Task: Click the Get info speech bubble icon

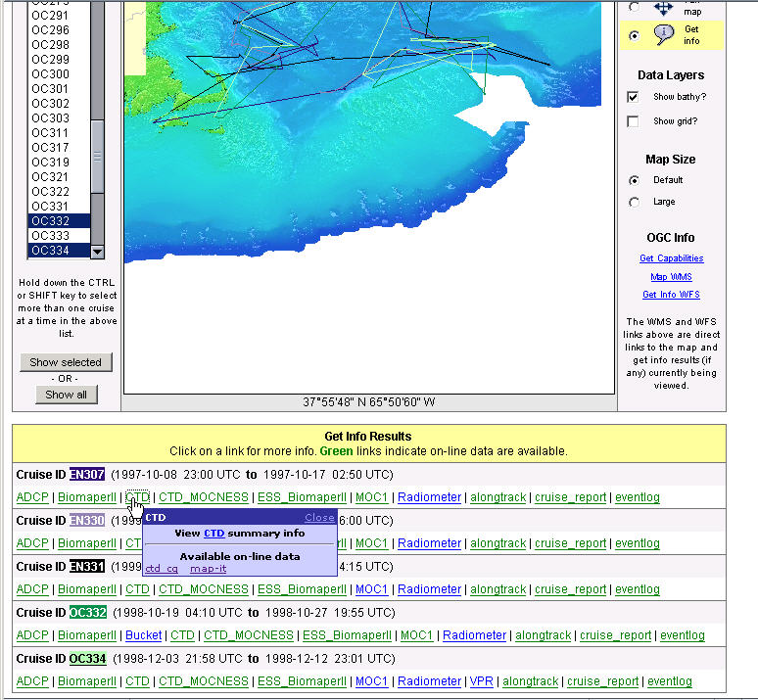Action: [665, 35]
